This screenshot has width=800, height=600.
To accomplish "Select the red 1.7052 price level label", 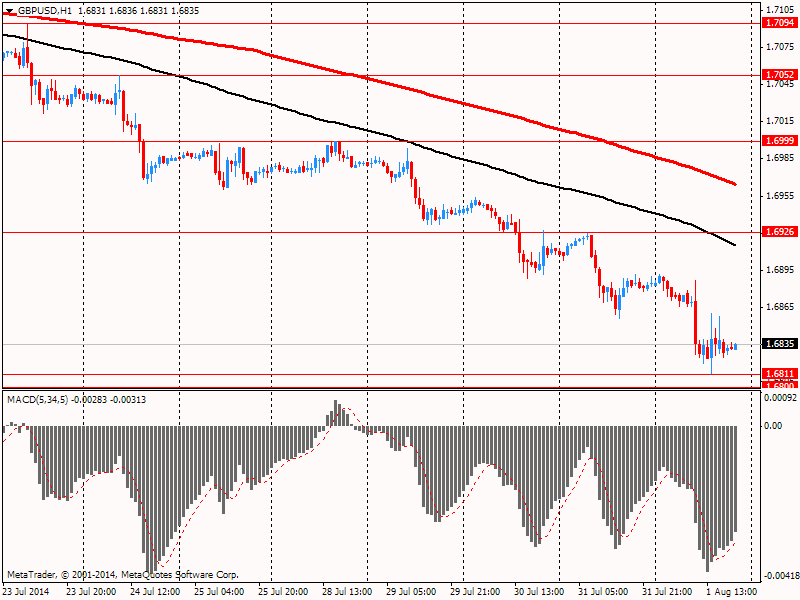I will coord(779,74).
